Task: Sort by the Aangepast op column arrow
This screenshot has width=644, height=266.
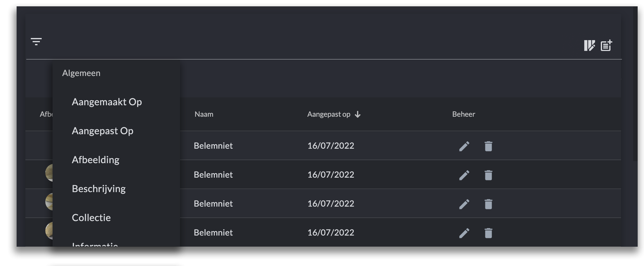Action: coord(358,115)
